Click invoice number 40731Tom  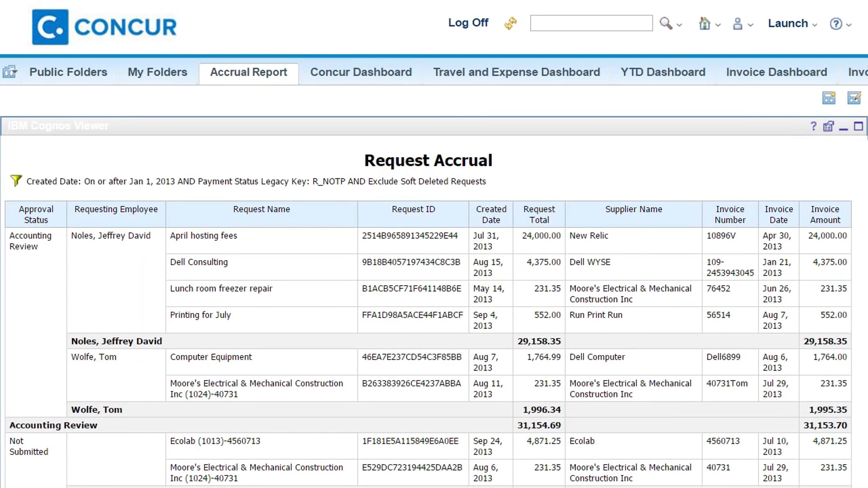click(727, 383)
